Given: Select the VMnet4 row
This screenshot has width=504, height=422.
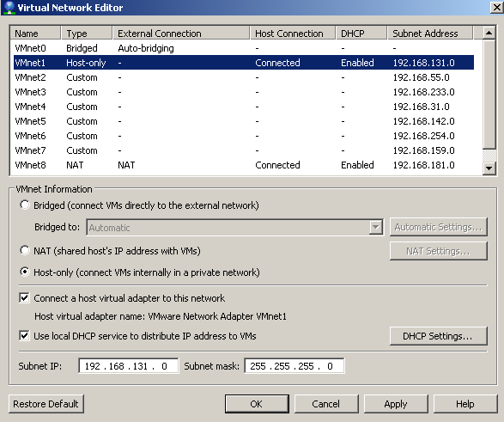Looking at the screenshot, I should click(244, 107).
